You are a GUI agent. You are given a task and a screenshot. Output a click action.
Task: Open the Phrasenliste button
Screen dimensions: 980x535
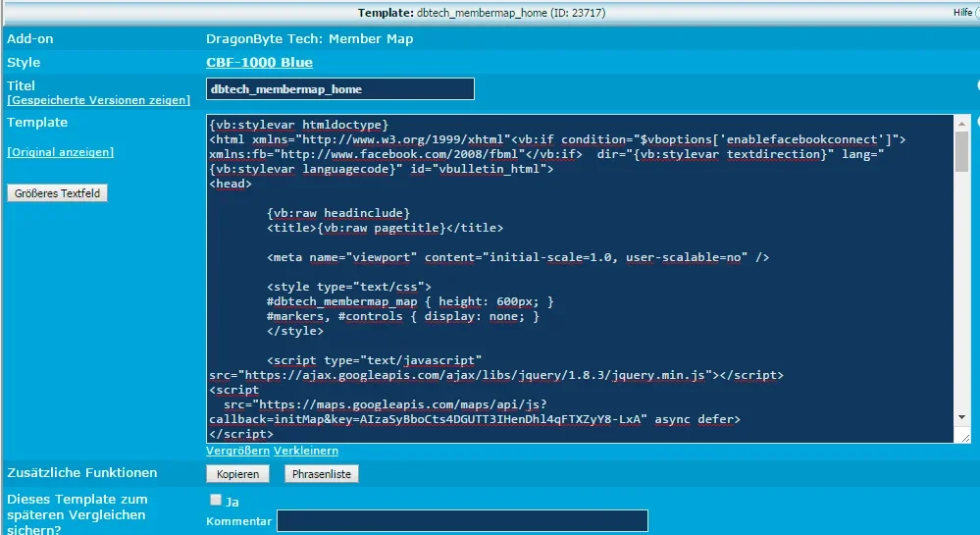point(321,474)
